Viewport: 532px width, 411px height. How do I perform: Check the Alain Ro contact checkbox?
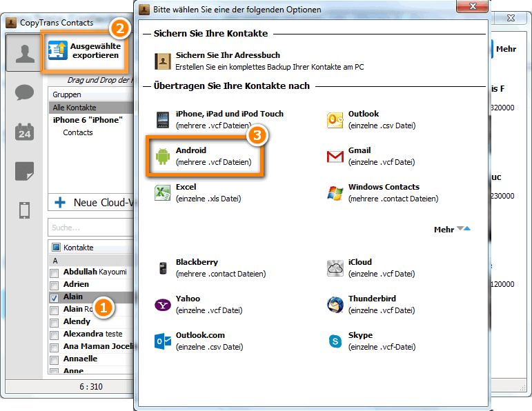[54, 310]
